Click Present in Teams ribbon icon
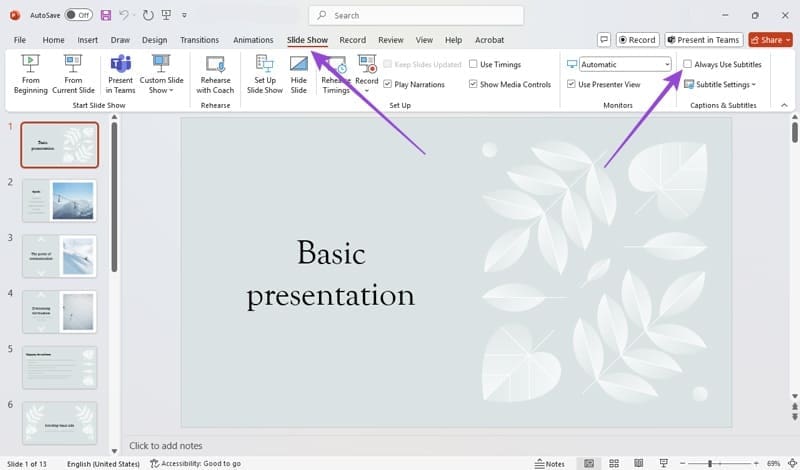Viewport: 800px width, 470px height. point(120,74)
